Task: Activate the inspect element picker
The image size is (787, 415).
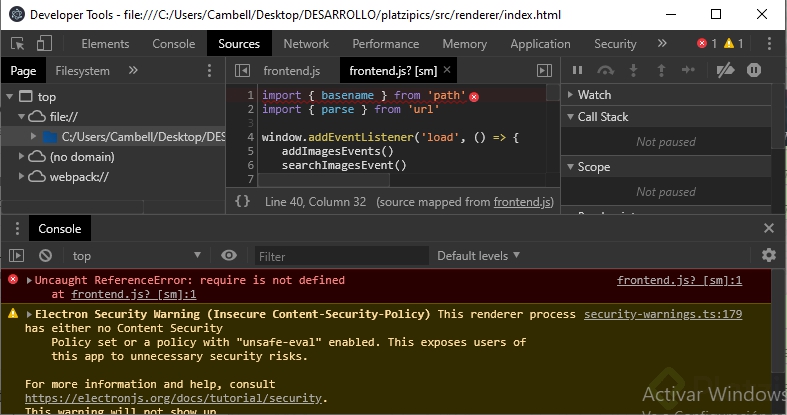Action: [18, 44]
